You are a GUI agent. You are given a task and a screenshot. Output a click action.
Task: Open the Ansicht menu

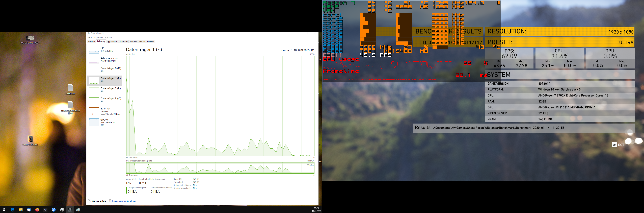pos(109,37)
